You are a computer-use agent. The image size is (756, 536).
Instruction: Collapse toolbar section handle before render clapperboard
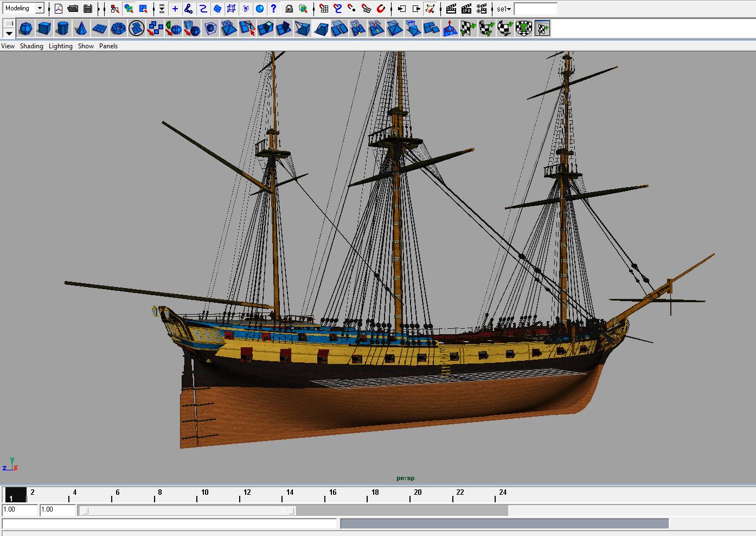coord(441,9)
